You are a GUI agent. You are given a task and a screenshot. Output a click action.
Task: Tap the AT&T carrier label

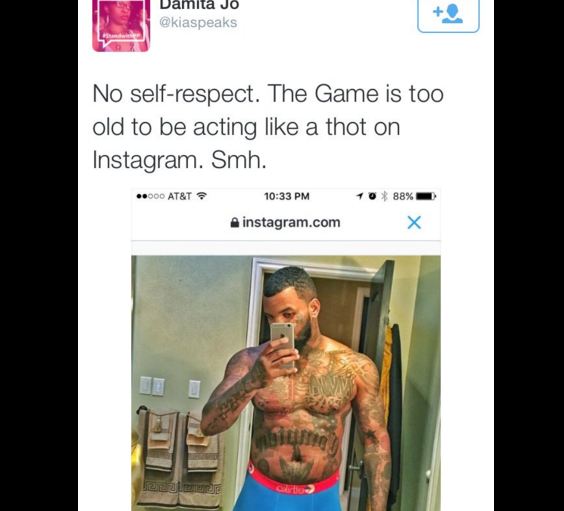click(179, 196)
